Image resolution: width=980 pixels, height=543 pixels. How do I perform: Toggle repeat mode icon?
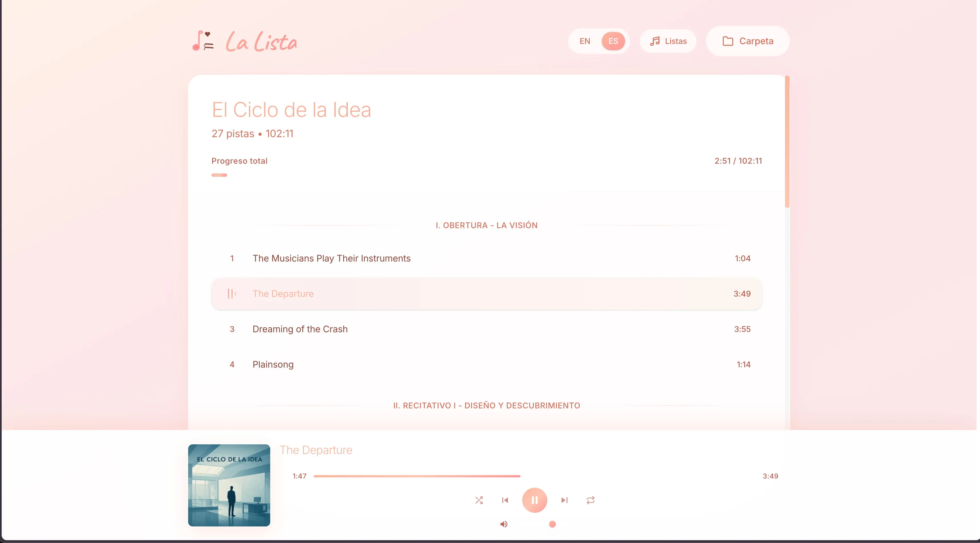[x=590, y=500]
